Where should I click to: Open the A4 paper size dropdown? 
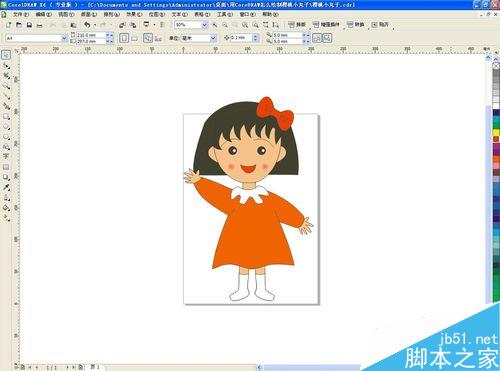click(64, 38)
